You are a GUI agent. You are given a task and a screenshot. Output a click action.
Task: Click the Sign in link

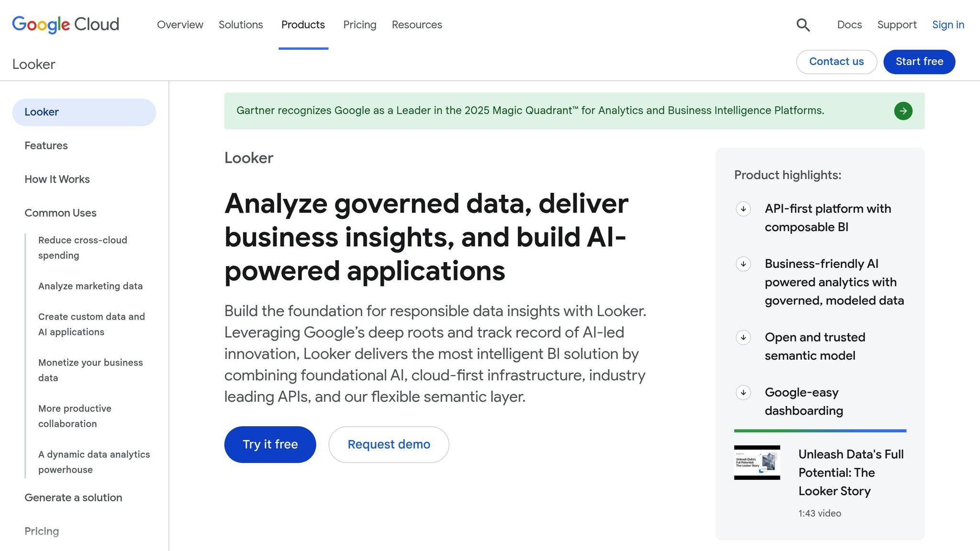tap(947, 24)
